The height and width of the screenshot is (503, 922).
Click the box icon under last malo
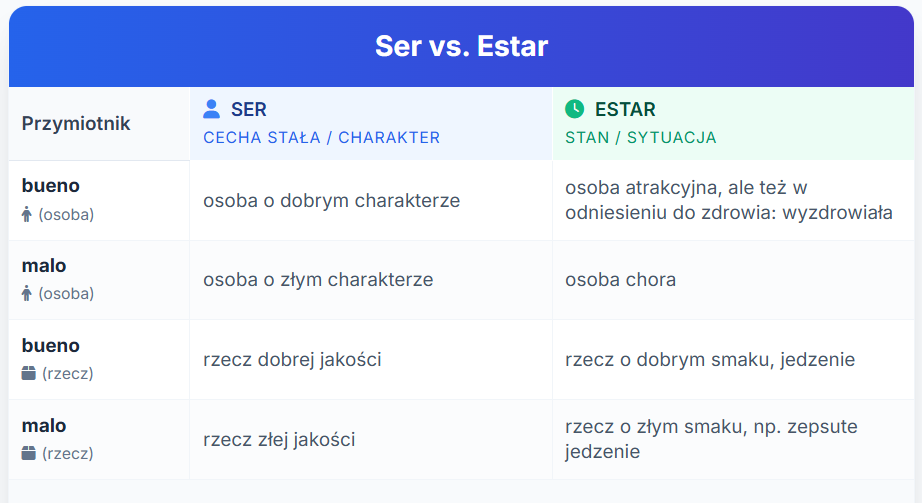[x=28, y=453]
